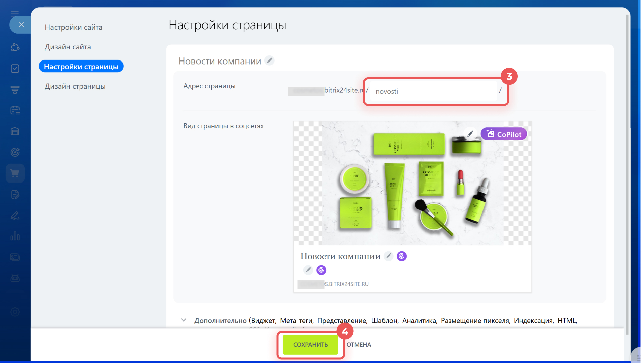644x363 pixels.
Task: Click purple CoPilot icon for preview description
Action: tap(321, 270)
